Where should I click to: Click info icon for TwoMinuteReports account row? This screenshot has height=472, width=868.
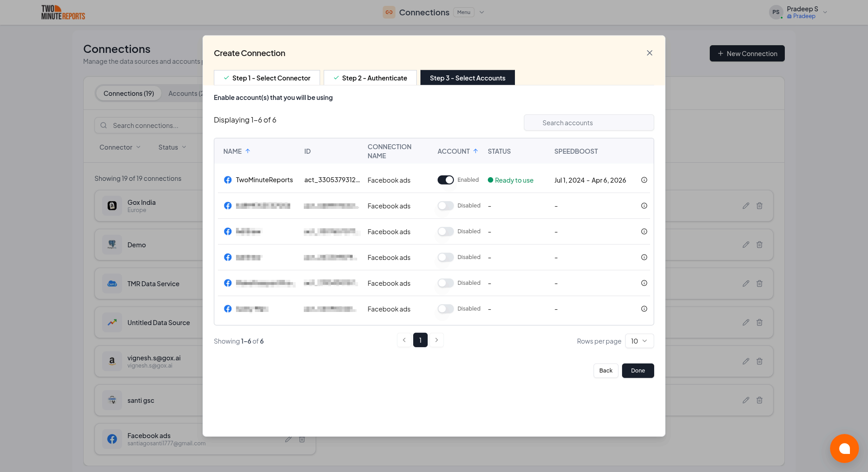tap(644, 180)
